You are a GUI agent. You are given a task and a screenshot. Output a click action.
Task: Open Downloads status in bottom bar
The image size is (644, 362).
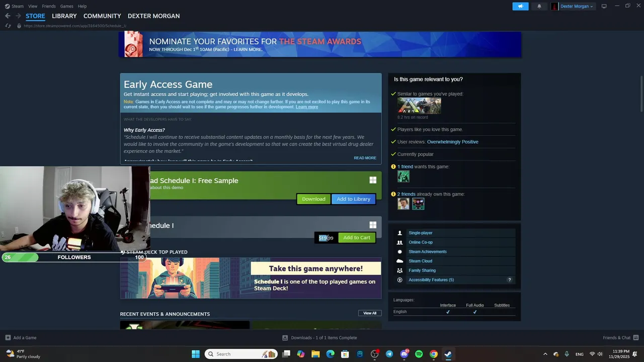319,337
